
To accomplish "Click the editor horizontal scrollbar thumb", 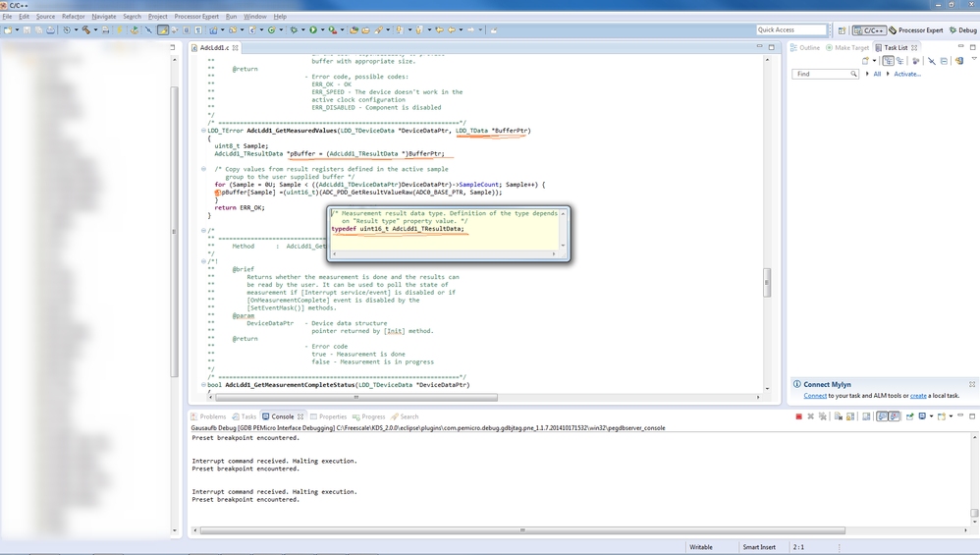I will 356,397.
